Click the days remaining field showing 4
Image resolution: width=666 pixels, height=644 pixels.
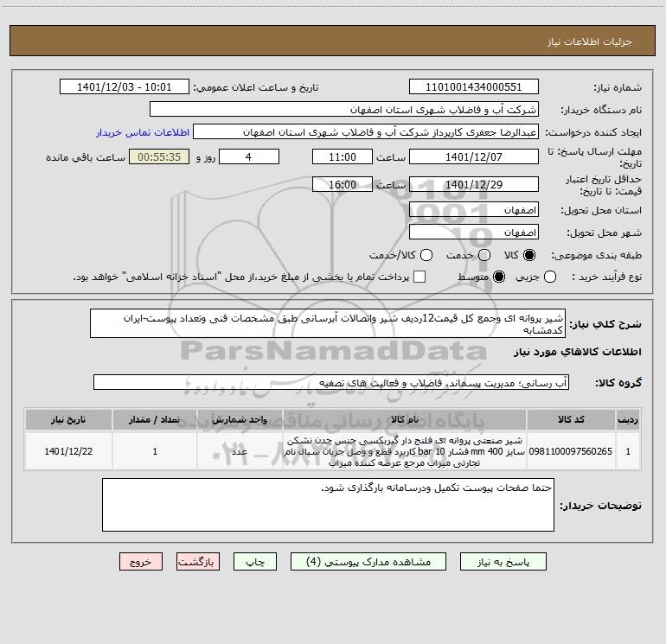click(249, 156)
